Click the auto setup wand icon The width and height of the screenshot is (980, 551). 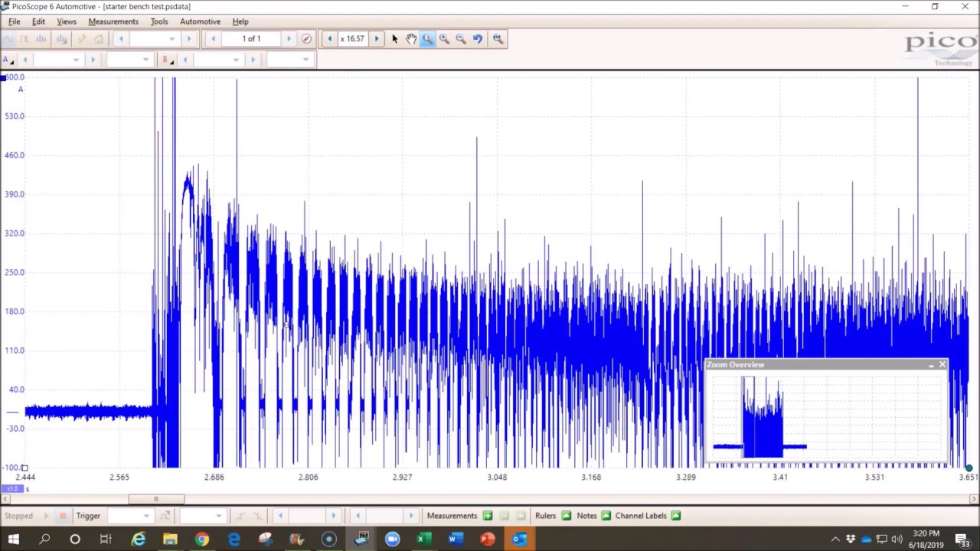80,38
